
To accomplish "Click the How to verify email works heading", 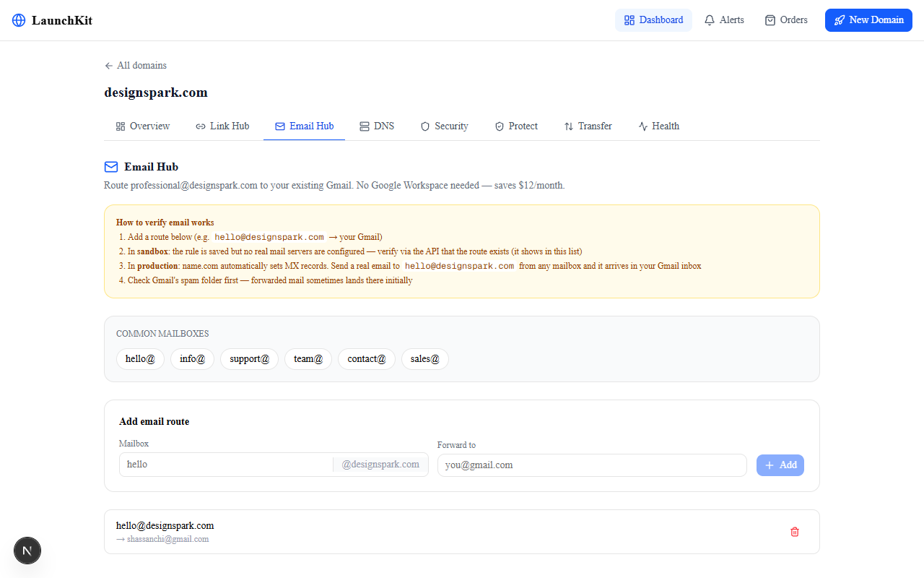I will pyautogui.click(x=165, y=223).
